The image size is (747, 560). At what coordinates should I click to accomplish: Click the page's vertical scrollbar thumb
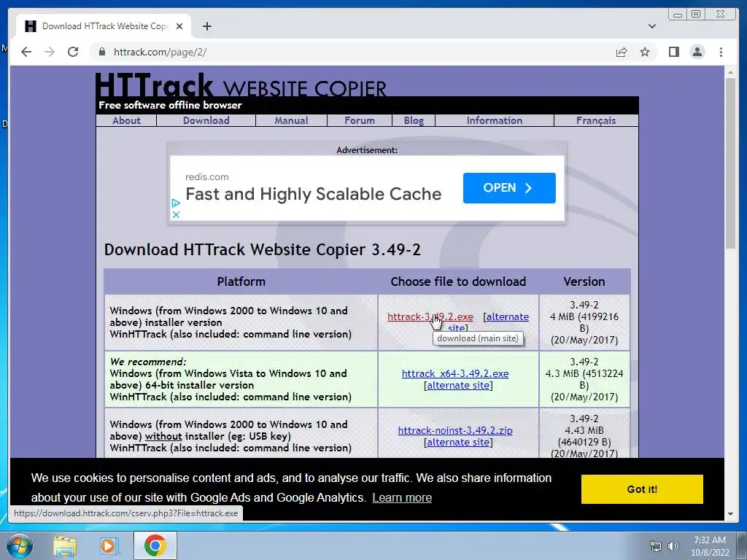(x=730, y=163)
